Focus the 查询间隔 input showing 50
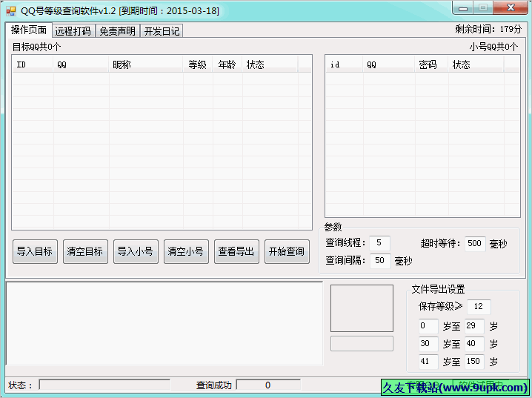The width and height of the screenshot is (532, 398). point(380,261)
